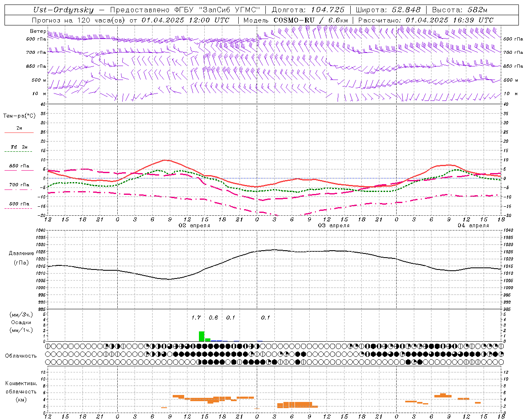Click the "(мм/3ч.)" precipitation unit label
The image size is (525, 420).
click(21, 315)
